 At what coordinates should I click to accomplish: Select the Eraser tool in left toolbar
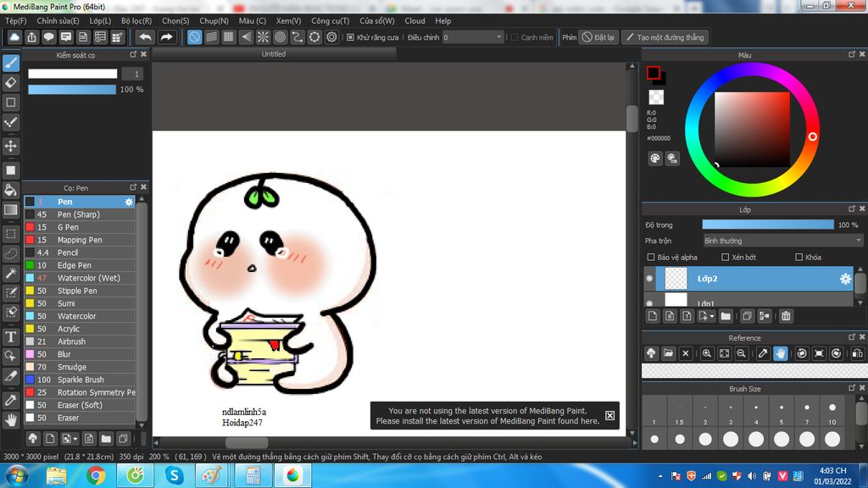(x=11, y=83)
